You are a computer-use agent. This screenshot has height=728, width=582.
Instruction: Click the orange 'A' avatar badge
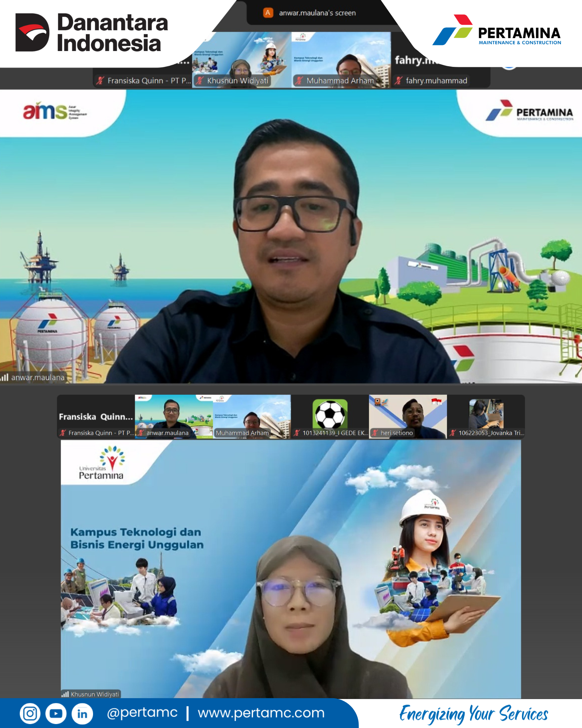coord(268,13)
